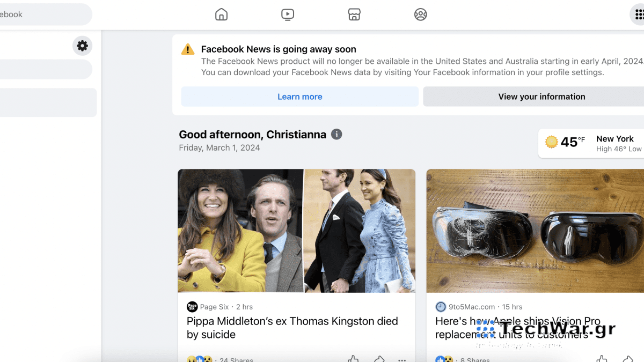This screenshot has width=644, height=362.
Task: Open the Pippa Middleton article photo
Action: [x=296, y=231]
